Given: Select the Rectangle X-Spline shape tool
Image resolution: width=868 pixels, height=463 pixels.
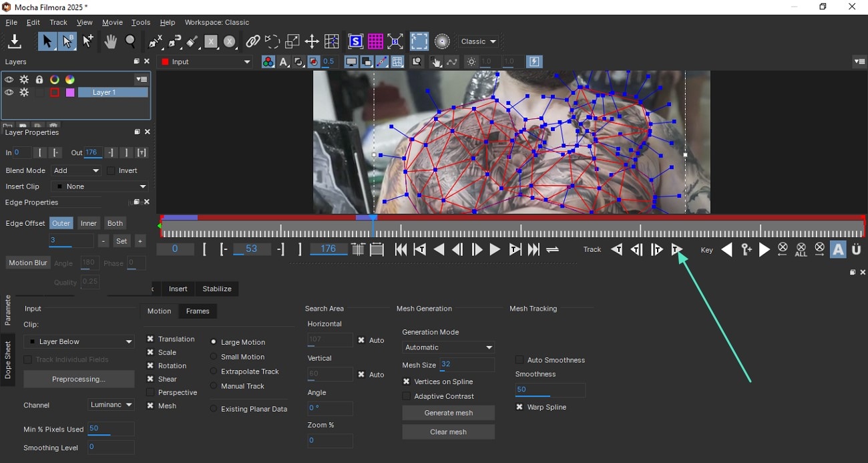Looking at the screenshot, I should [x=211, y=42].
